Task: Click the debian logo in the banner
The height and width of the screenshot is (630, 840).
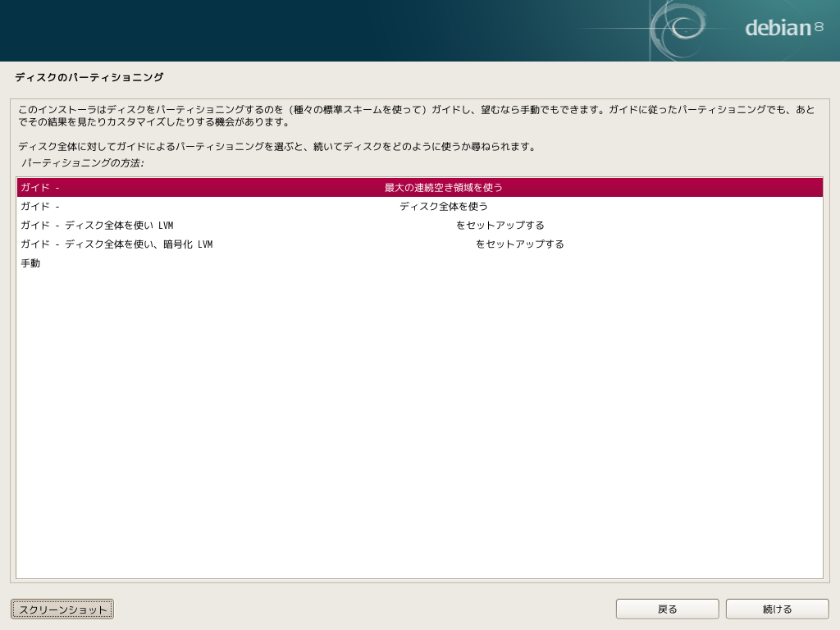Action: 783,28
